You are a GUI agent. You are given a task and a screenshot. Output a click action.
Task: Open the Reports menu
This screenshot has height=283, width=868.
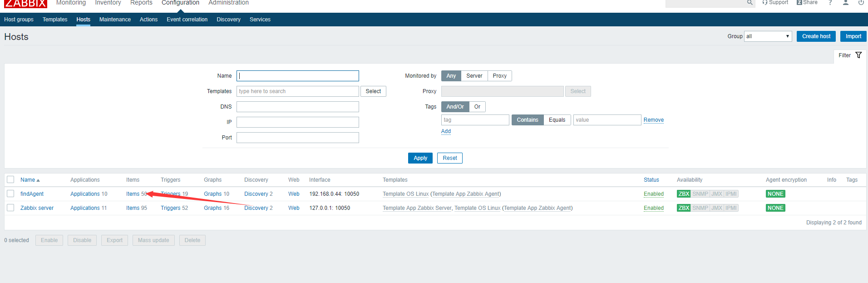point(141,3)
